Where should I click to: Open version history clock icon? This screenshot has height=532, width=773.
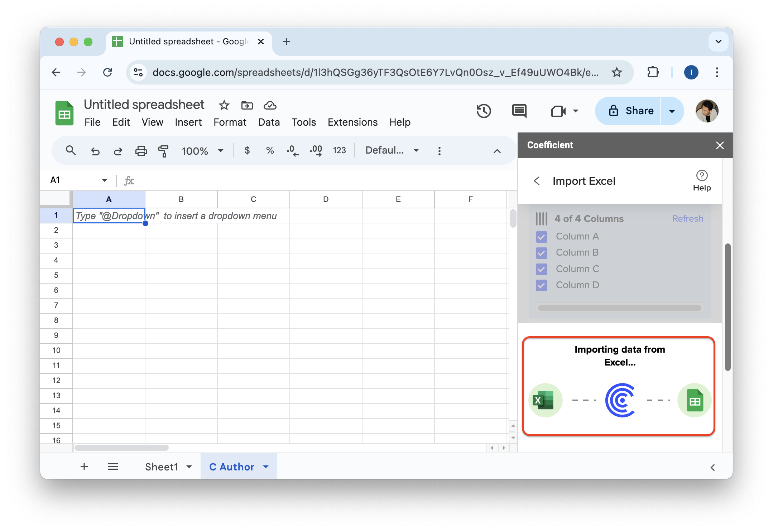[x=483, y=111]
